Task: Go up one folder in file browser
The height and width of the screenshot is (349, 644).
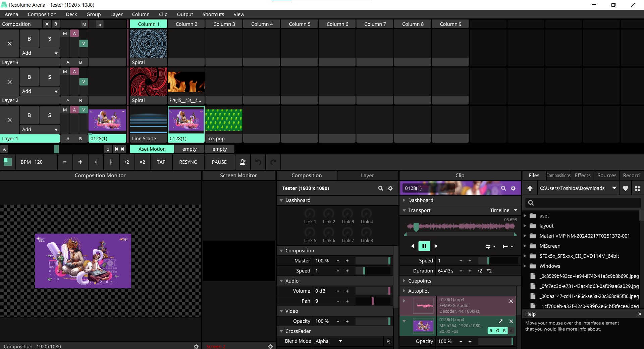Action: click(530, 188)
